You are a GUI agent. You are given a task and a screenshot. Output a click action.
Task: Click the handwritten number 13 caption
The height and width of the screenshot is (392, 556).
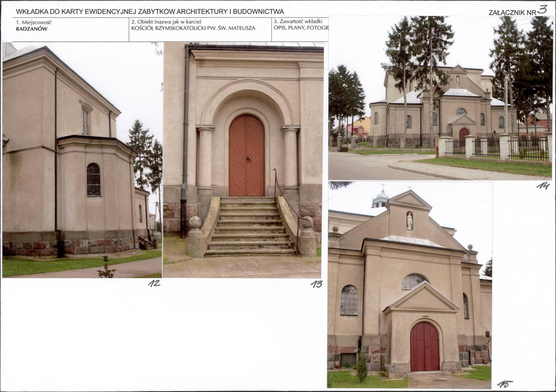[316, 284]
